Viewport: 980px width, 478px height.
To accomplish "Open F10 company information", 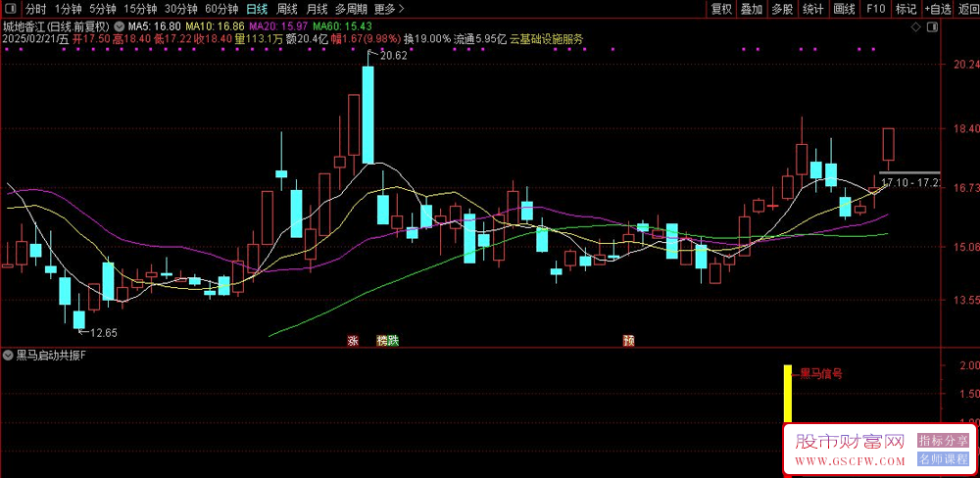I will click(875, 9).
